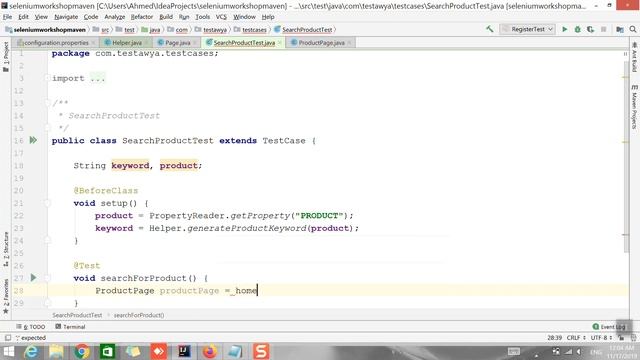Change CRLF line separator in status bar

[576, 338]
